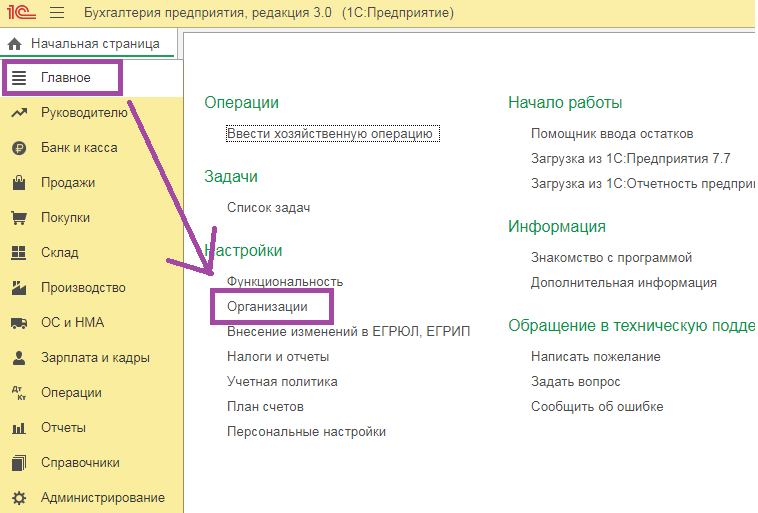Open Помощник ввода остатков

612,133
